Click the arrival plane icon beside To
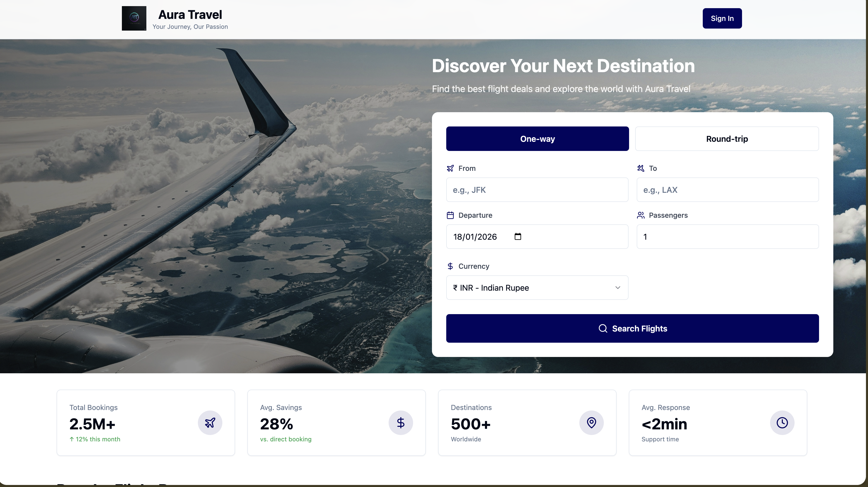 641,168
